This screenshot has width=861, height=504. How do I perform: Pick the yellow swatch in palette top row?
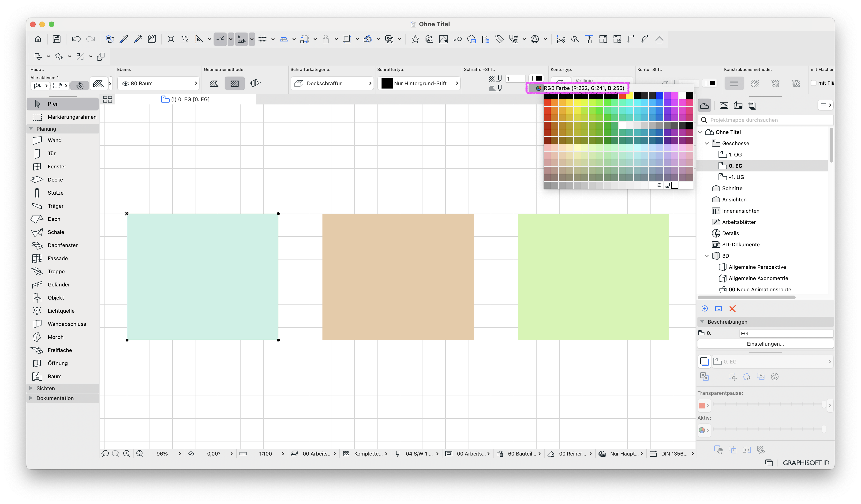(x=629, y=96)
